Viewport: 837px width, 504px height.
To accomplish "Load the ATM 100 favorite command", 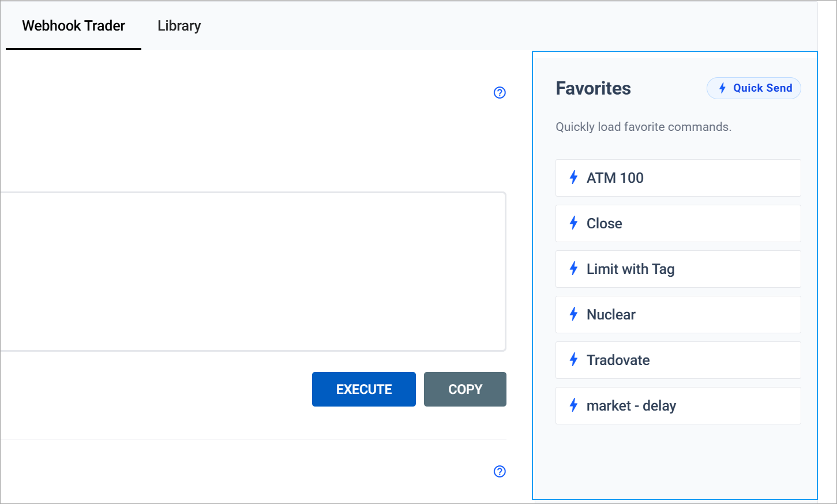I will pos(678,178).
